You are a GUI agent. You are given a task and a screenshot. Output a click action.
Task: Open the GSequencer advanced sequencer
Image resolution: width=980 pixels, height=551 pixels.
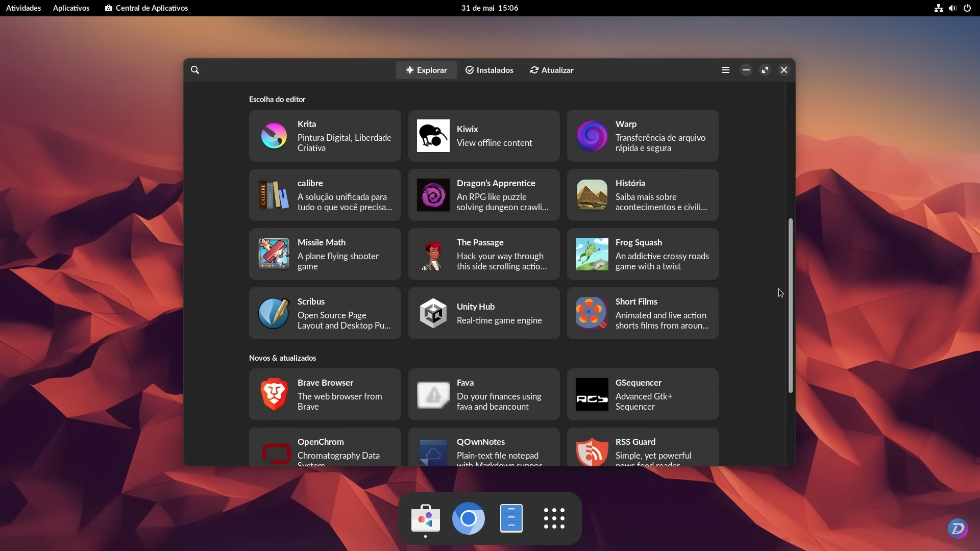tap(642, 394)
